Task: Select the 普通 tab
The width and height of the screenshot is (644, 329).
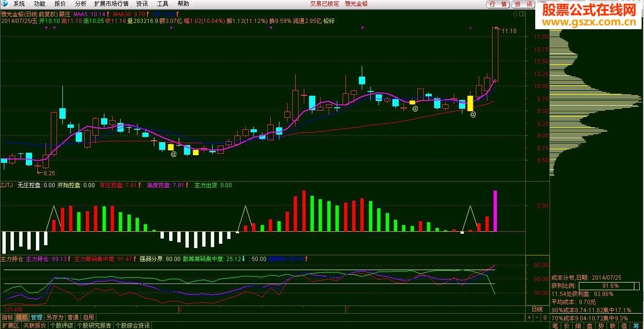Action: coord(73,317)
